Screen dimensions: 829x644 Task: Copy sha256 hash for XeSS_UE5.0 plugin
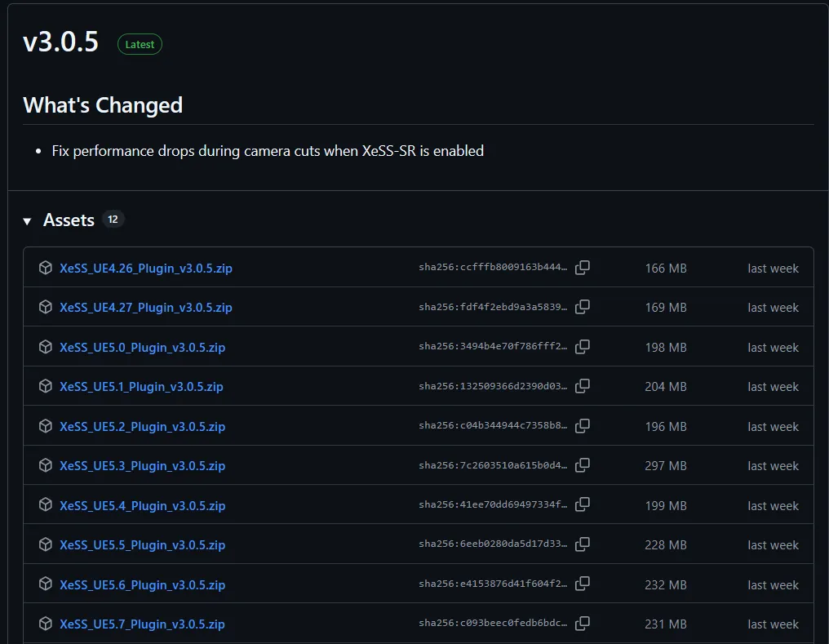[582, 347]
